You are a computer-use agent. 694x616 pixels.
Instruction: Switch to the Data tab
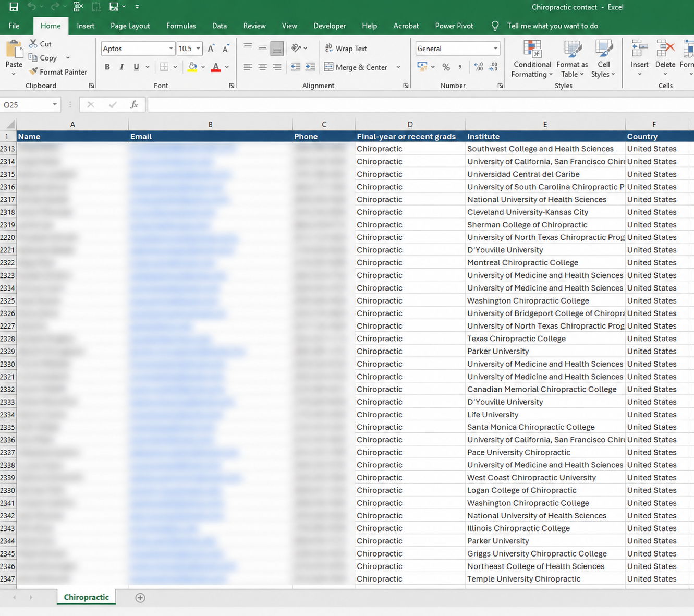pyautogui.click(x=220, y=26)
